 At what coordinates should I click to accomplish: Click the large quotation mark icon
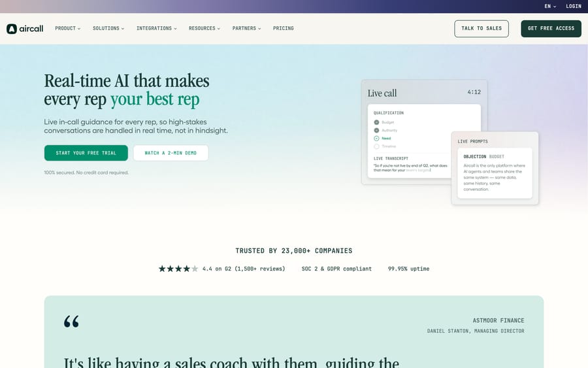(71, 322)
